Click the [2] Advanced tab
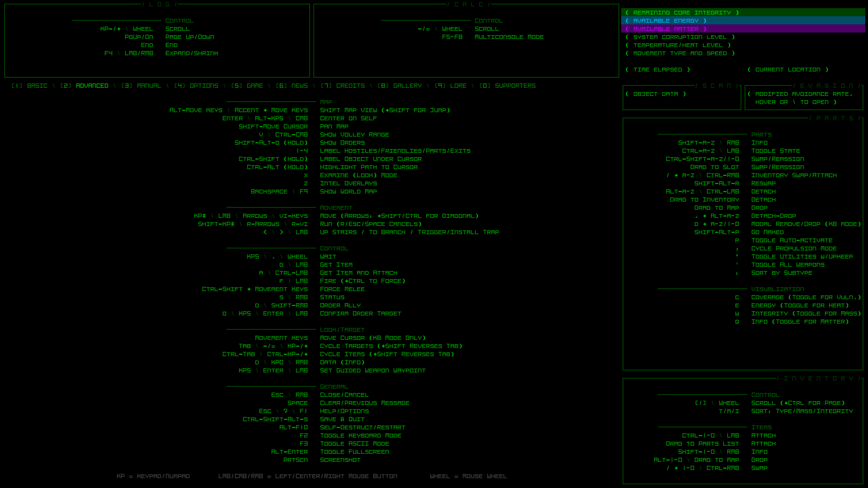868x488 pixels. click(85, 86)
